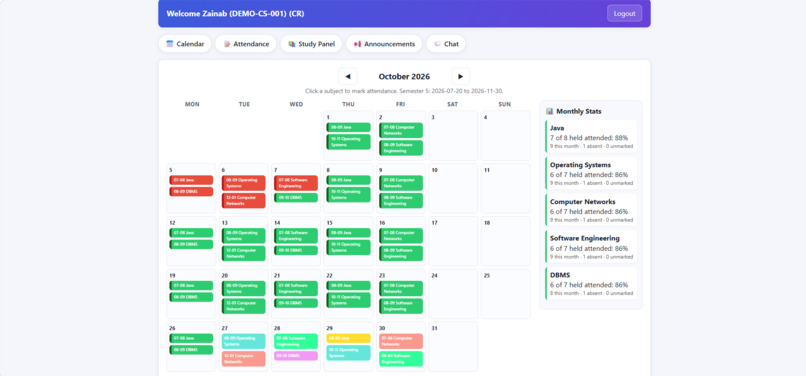Viewport: 806px width, 376px height.
Task: Select the DBMS class on October 21
Action: pyautogui.click(x=296, y=303)
